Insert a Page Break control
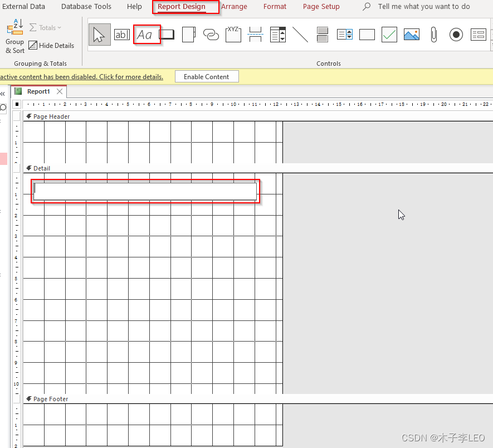The image size is (493, 448). pyautogui.click(x=255, y=35)
